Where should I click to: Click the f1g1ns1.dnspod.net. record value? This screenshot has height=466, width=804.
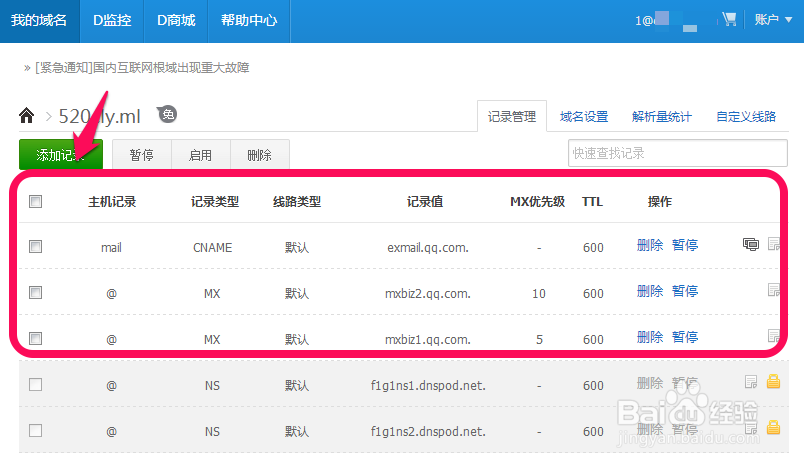[x=428, y=386]
